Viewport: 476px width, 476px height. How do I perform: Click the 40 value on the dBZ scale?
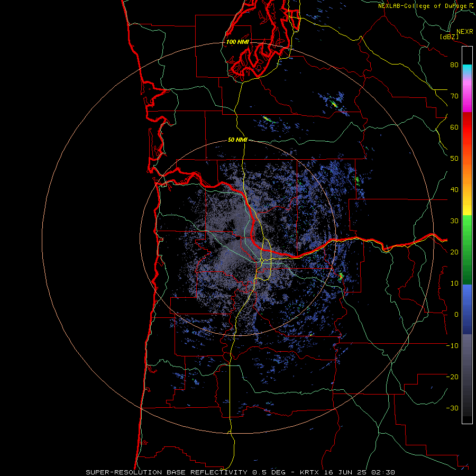[x=454, y=190]
